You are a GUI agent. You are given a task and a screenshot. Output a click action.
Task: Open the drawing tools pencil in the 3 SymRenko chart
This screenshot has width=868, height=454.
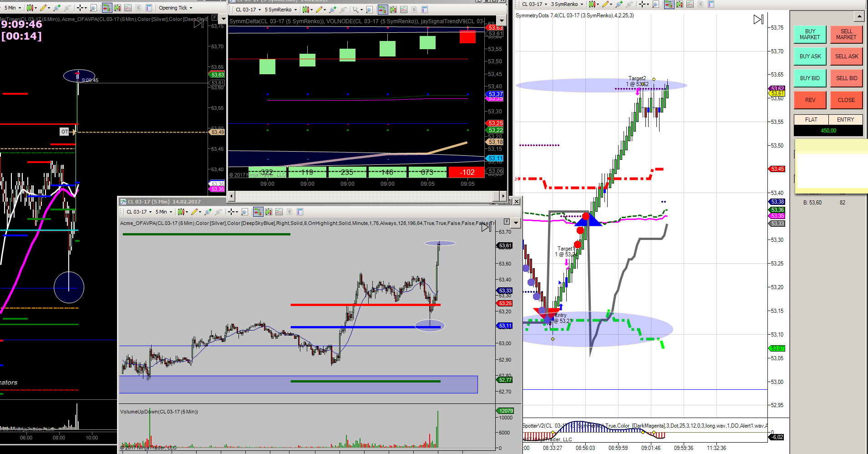click(605, 4)
